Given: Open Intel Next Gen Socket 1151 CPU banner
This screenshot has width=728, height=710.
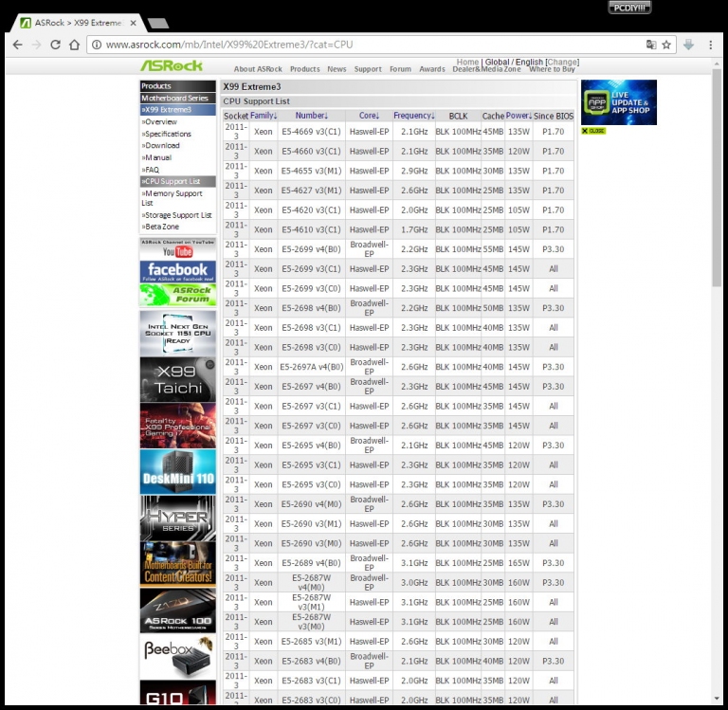Looking at the screenshot, I should [178, 334].
